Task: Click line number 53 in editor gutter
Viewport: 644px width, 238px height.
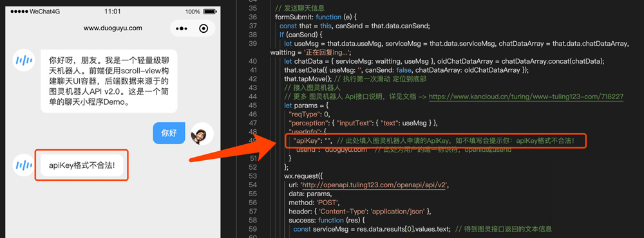Action: (x=253, y=176)
